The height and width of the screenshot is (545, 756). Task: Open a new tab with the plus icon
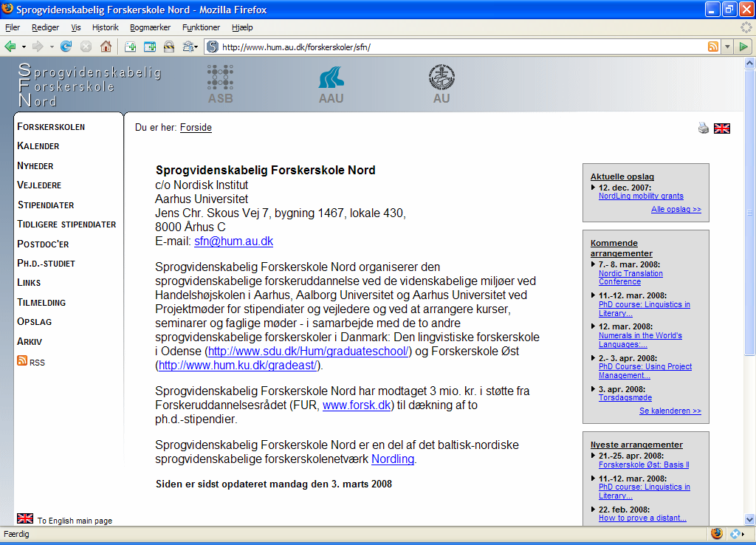[x=130, y=47]
